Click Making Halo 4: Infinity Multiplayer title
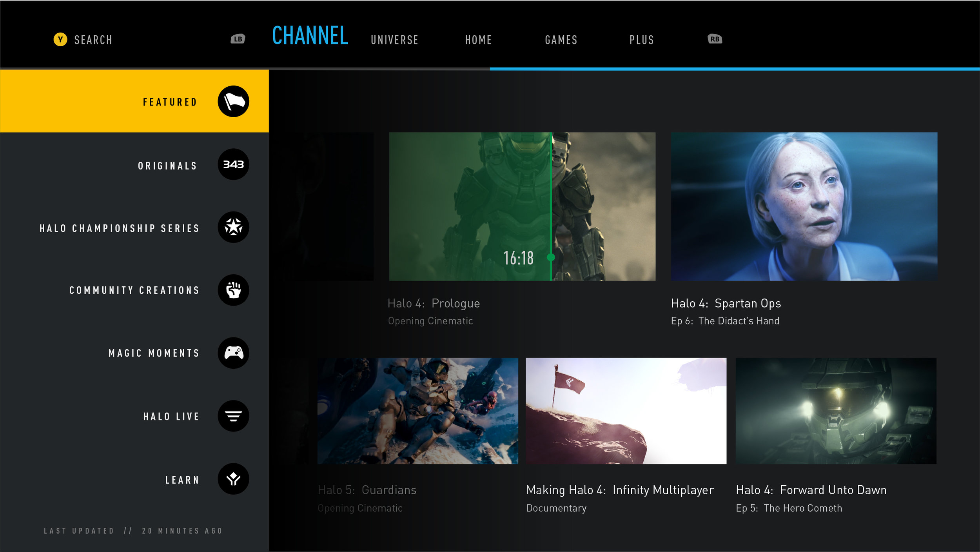Viewport: 980px width, 552px height. [620, 490]
